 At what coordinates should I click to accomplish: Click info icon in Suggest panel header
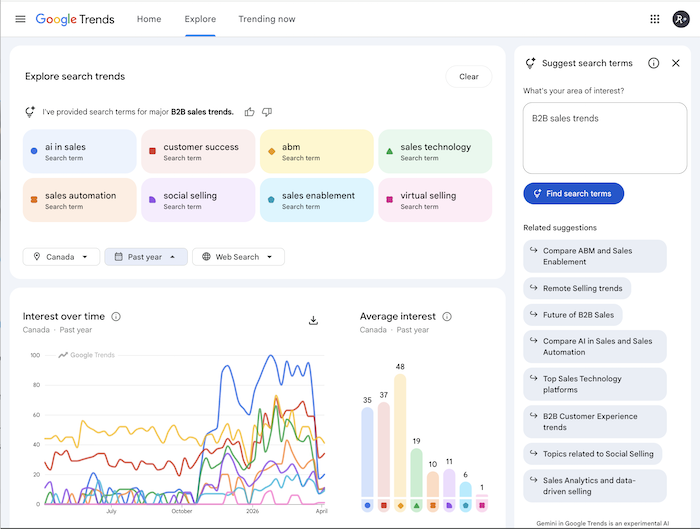653,63
